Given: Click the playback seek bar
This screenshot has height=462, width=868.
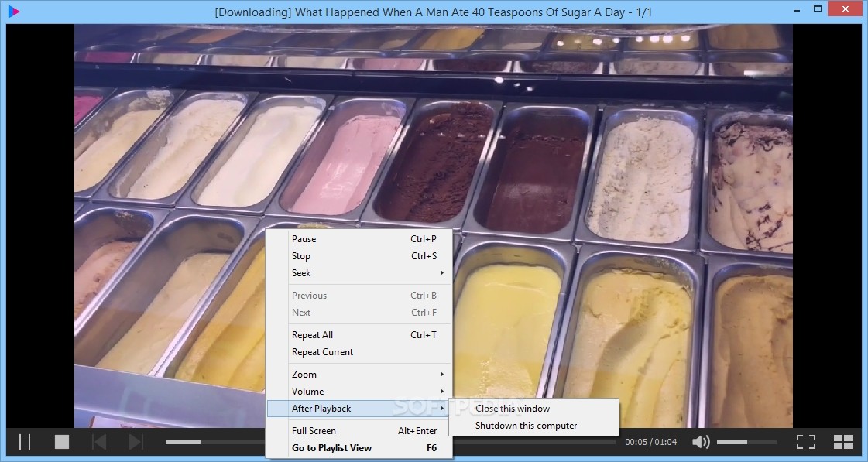Looking at the screenshot, I should (390, 442).
